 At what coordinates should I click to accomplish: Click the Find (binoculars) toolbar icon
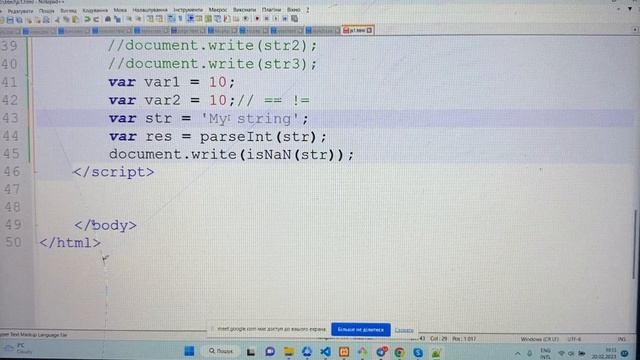click(108, 19)
